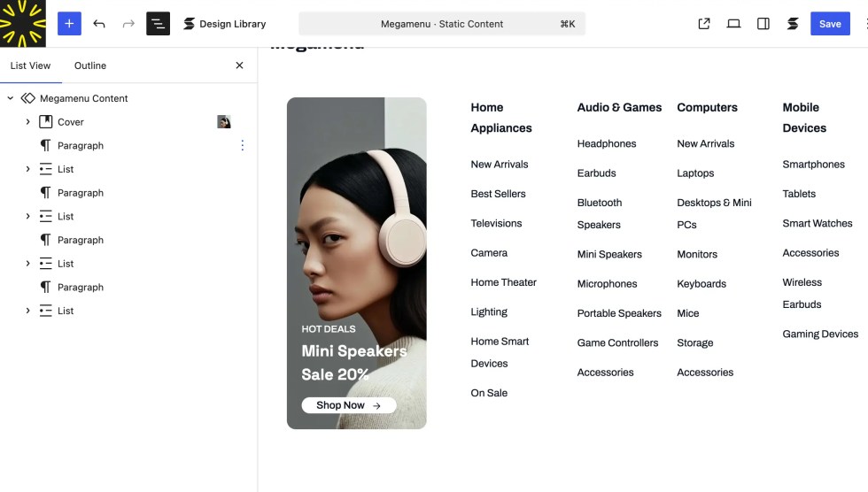
Task: Open the device preview options
Action: (x=733, y=24)
